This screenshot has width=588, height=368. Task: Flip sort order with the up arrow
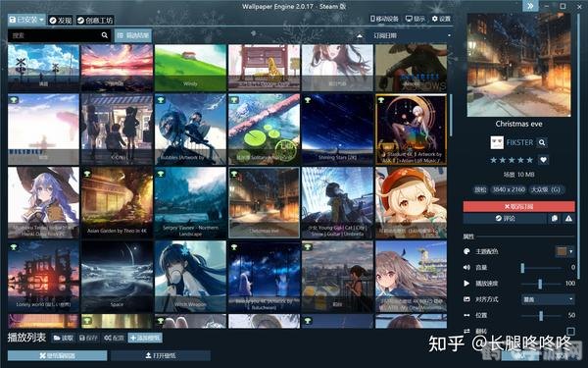coord(360,36)
